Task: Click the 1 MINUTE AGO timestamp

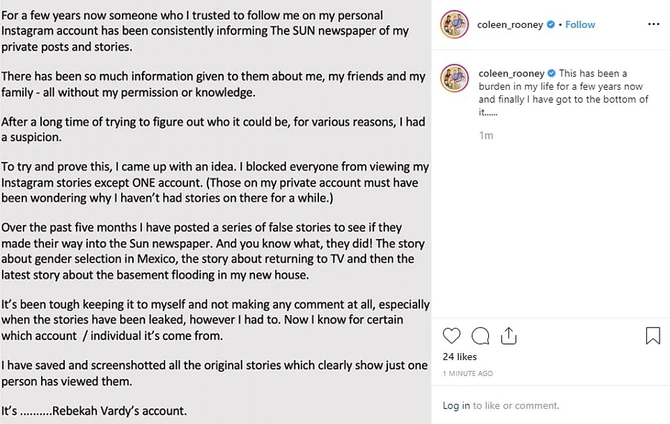Action: 468,373
